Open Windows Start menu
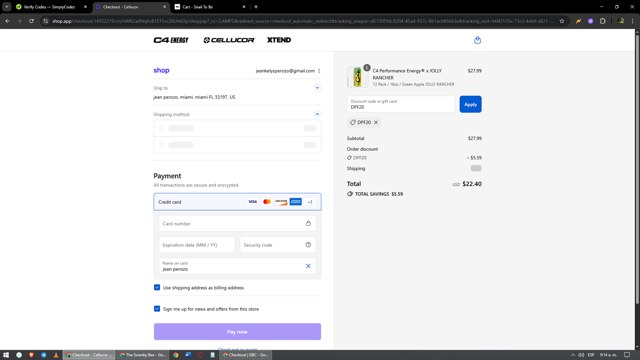 [x=6, y=355]
